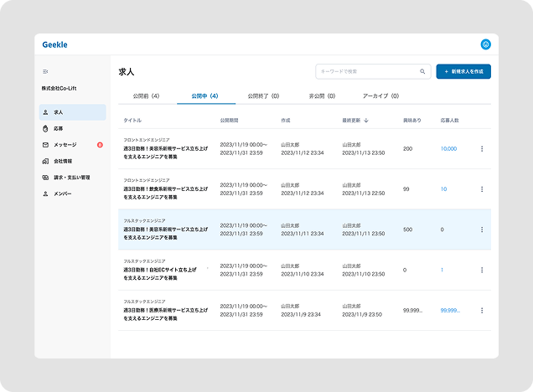Click the 応募人数 column header
533x392 pixels.
(450, 121)
